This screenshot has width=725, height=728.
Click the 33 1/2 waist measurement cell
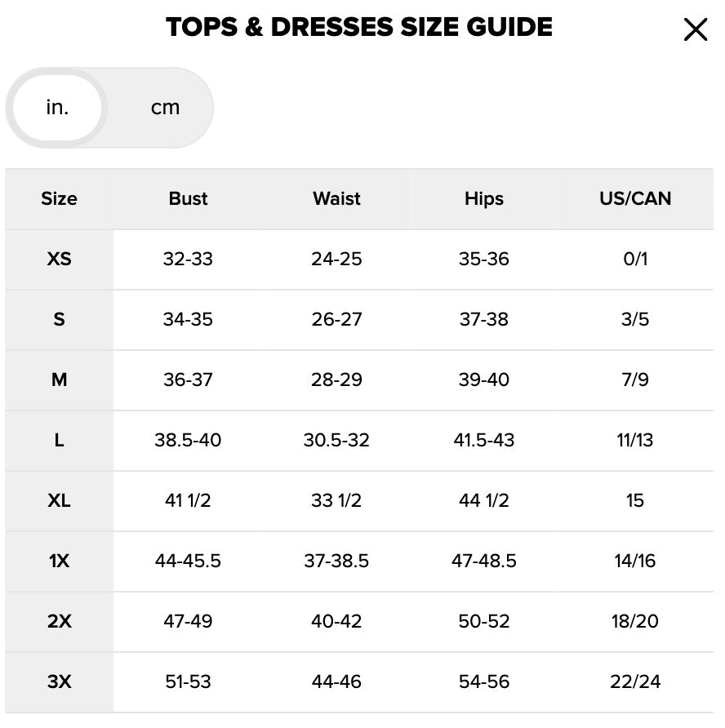pos(336,500)
